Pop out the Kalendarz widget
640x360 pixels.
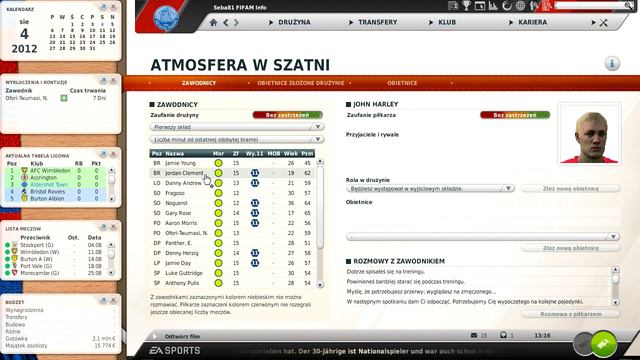[103, 7]
